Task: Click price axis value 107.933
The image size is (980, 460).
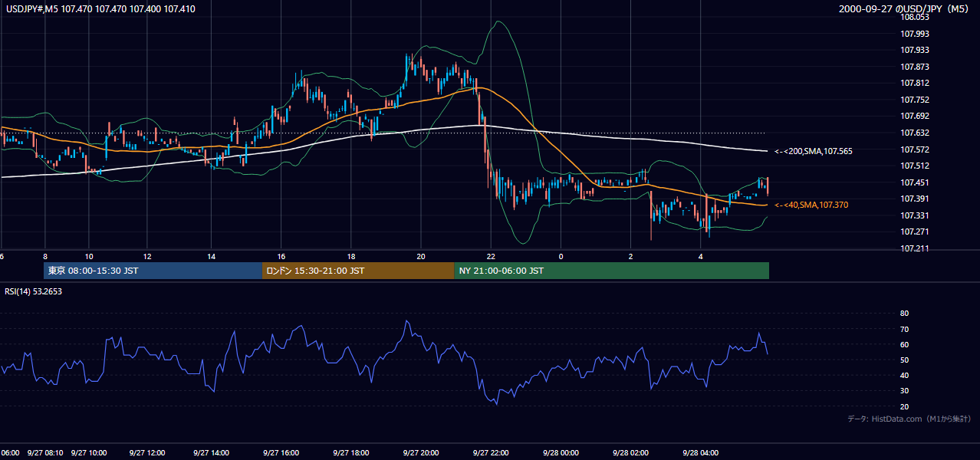Action: [x=915, y=50]
